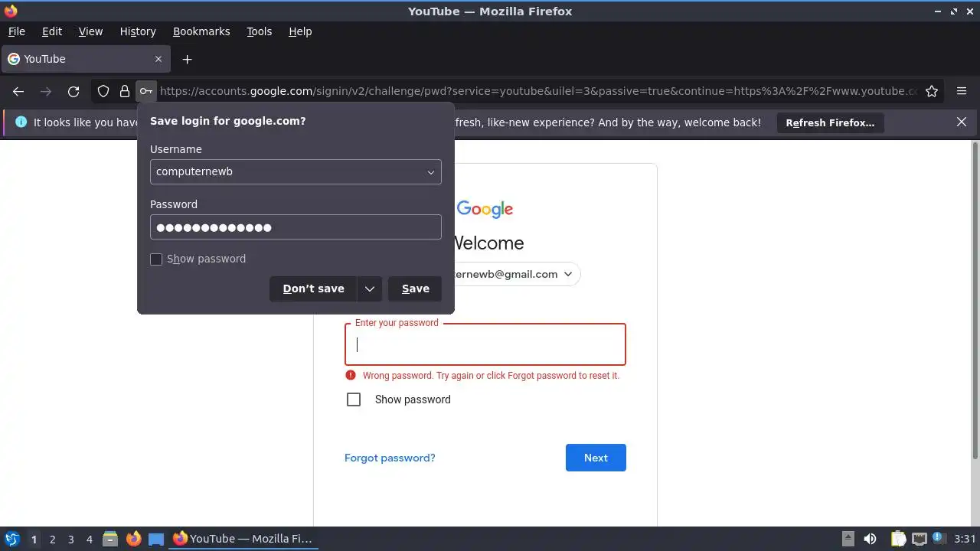Open the Don't save options arrow
Viewport: 980px width, 551px height.
pyautogui.click(x=369, y=289)
